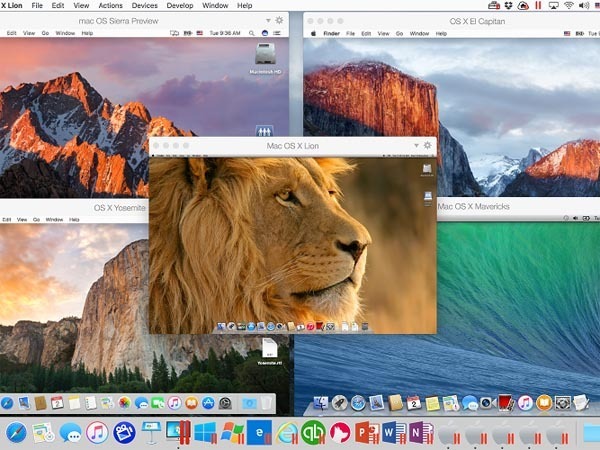600x450 pixels.
Task: Open FaceTime in the Yosemite Dock
Action: [x=158, y=403]
